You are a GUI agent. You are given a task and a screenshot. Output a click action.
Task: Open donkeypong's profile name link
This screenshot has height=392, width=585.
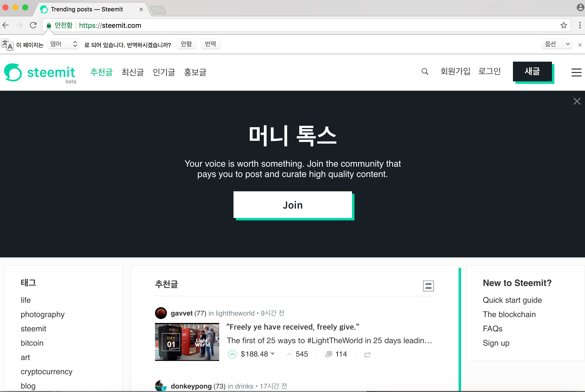[x=191, y=386]
